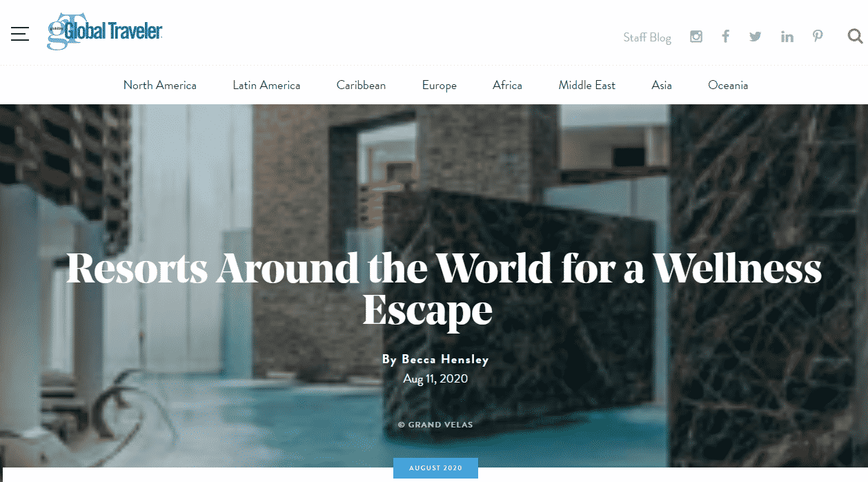868x482 pixels.
Task: Click the August 2020 issue tag
Action: click(x=435, y=468)
